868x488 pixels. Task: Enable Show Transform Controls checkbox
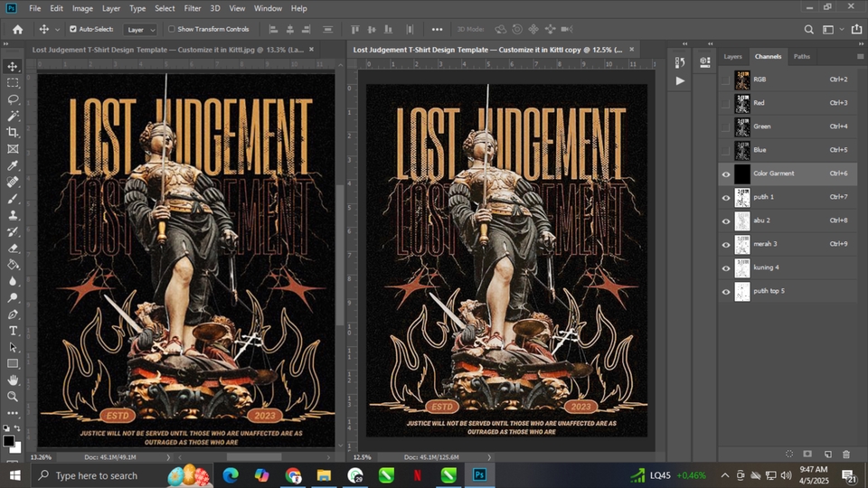[x=171, y=29]
